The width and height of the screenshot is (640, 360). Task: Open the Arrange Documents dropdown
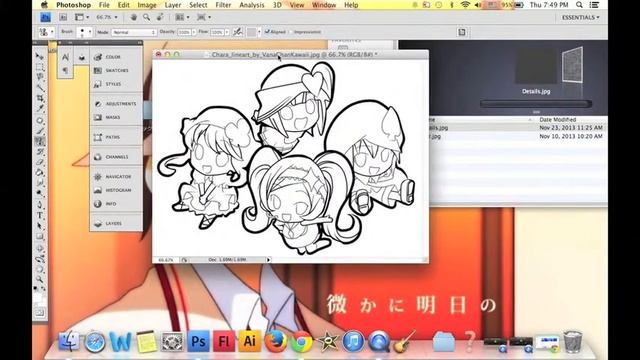182,17
